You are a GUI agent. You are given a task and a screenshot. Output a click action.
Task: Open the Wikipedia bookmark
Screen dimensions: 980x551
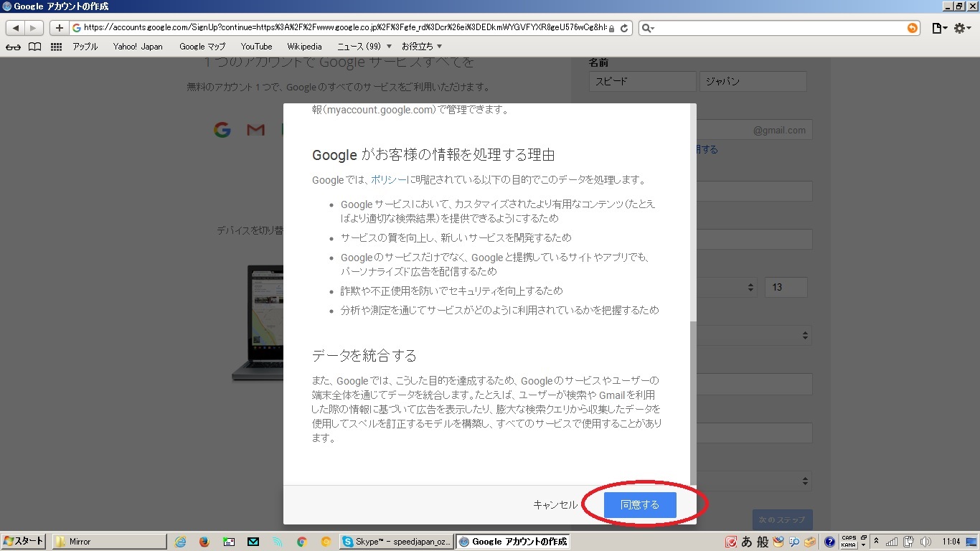pyautogui.click(x=304, y=47)
